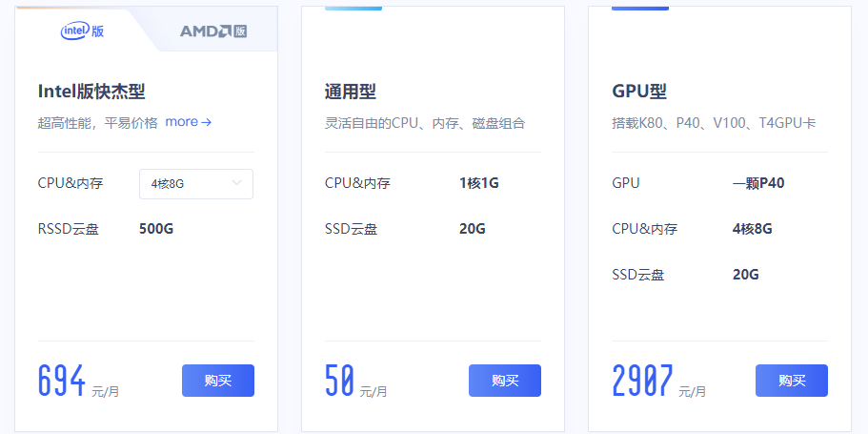Click the 1核1G value in 通用型 card
This screenshot has height=434, width=868.
tap(479, 183)
